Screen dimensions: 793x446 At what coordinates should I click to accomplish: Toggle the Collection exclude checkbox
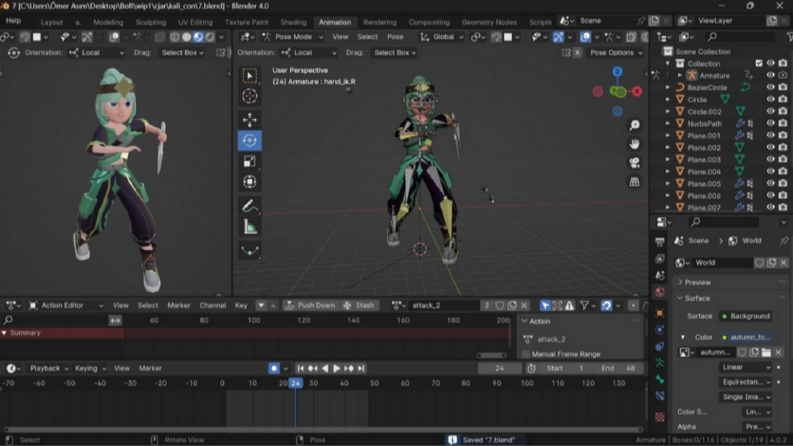pyautogui.click(x=759, y=63)
